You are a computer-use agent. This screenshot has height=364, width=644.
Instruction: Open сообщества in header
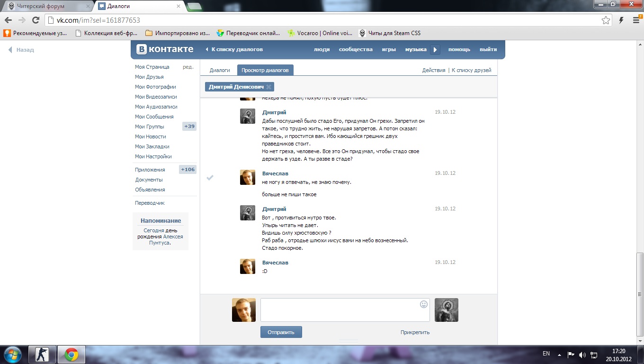click(356, 49)
